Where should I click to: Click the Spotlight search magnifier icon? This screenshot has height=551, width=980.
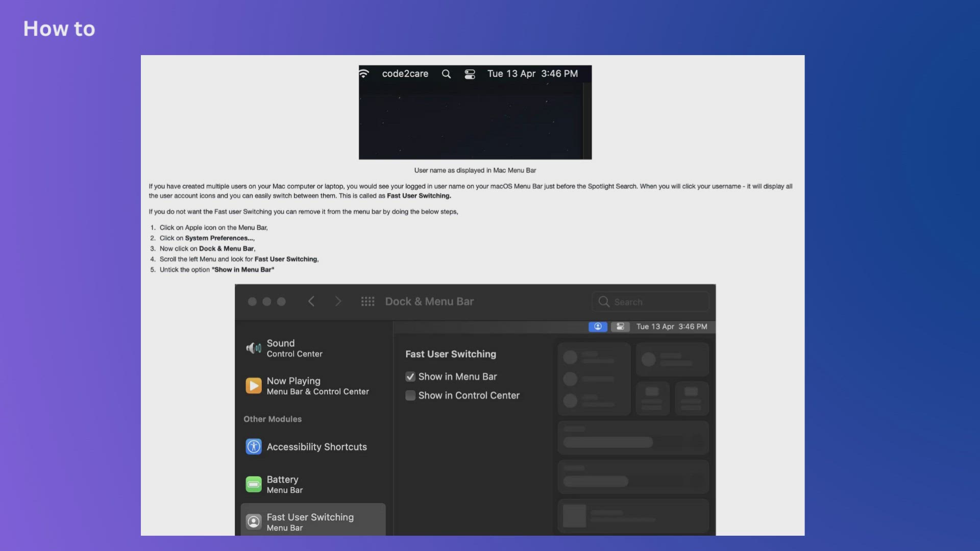pyautogui.click(x=446, y=74)
